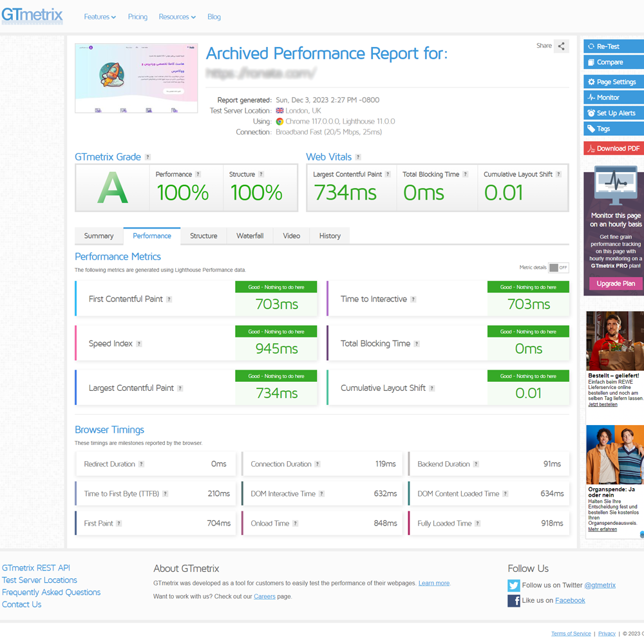Click the Learn more link
644x644 pixels.
pos(433,583)
